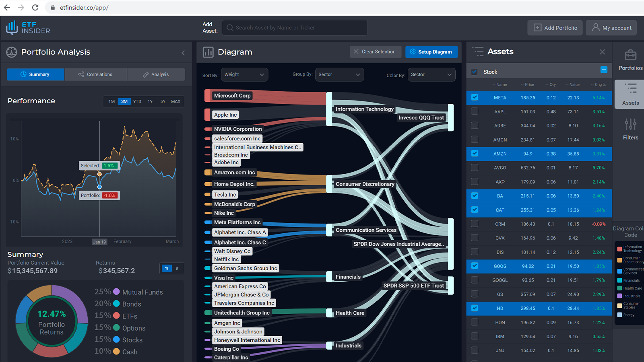Click the Add Portfolio button
The height and width of the screenshot is (362, 644).
(x=555, y=28)
